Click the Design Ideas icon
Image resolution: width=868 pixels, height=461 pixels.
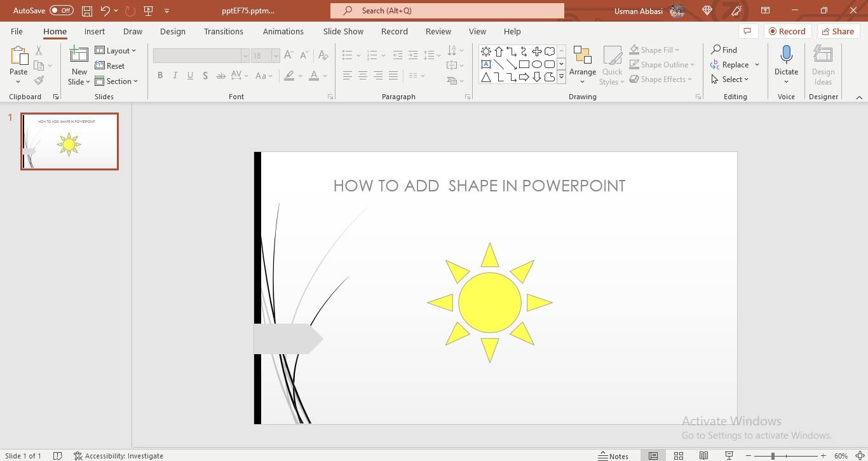pyautogui.click(x=823, y=55)
